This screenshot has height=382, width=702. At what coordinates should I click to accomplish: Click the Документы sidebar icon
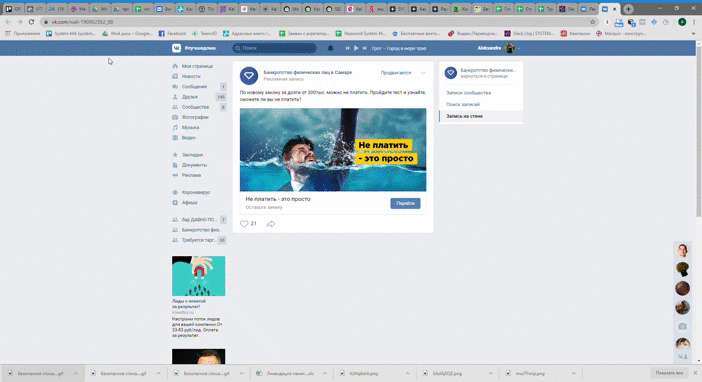click(x=175, y=165)
